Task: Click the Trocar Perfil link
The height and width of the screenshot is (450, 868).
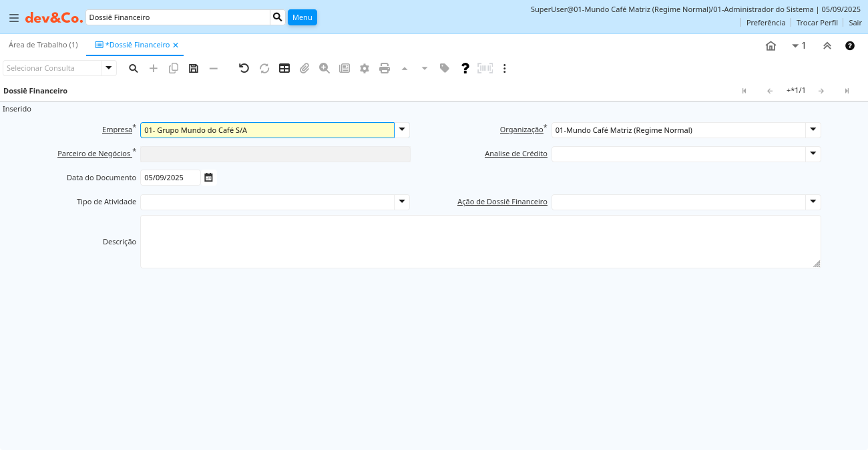Action: tap(817, 23)
